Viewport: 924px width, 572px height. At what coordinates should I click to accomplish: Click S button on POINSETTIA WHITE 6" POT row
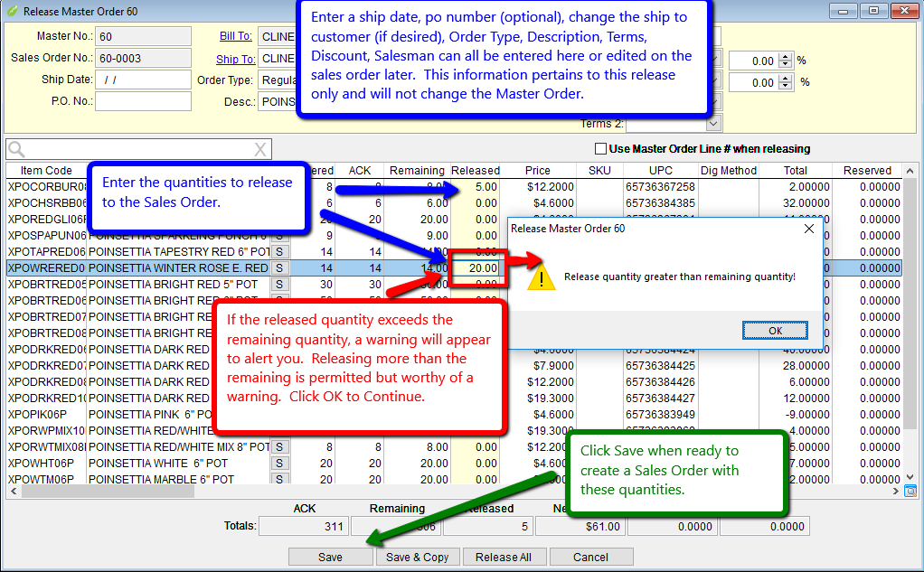tap(279, 464)
